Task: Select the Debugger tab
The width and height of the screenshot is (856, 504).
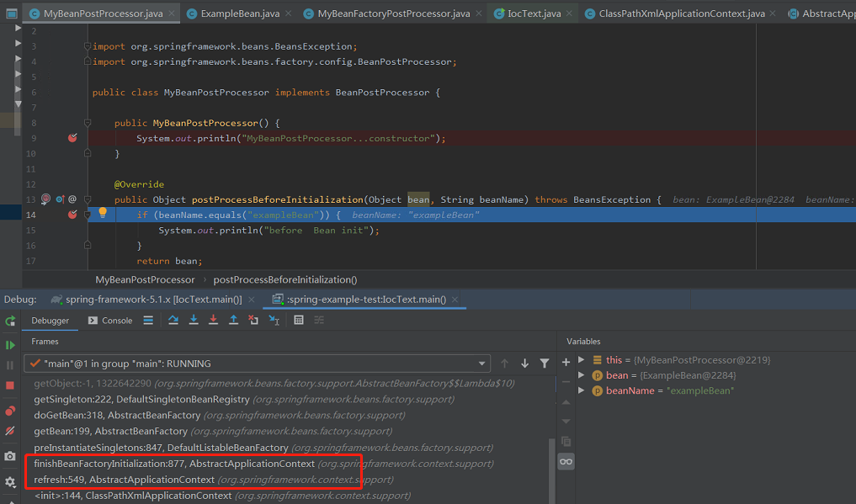Action: tap(51, 321)
